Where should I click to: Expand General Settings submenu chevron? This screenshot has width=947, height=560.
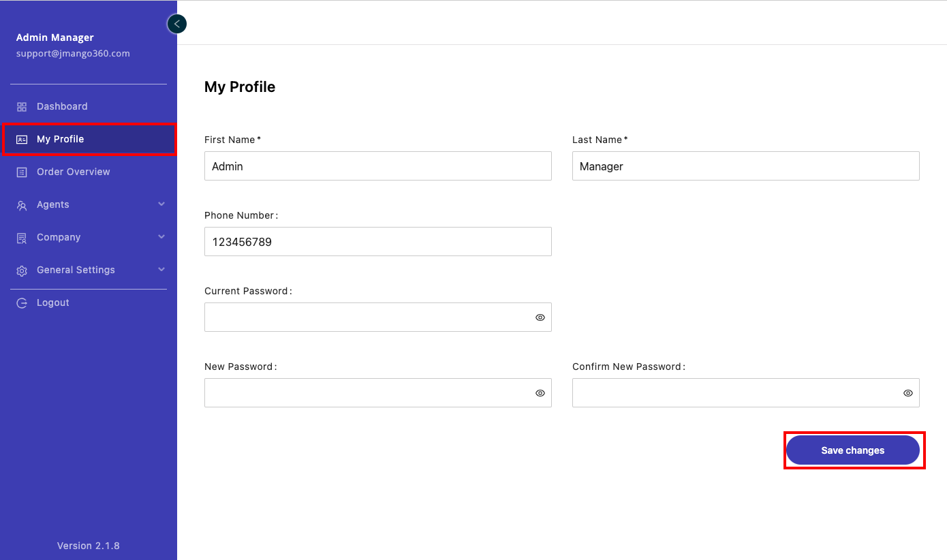coord(161,269)
